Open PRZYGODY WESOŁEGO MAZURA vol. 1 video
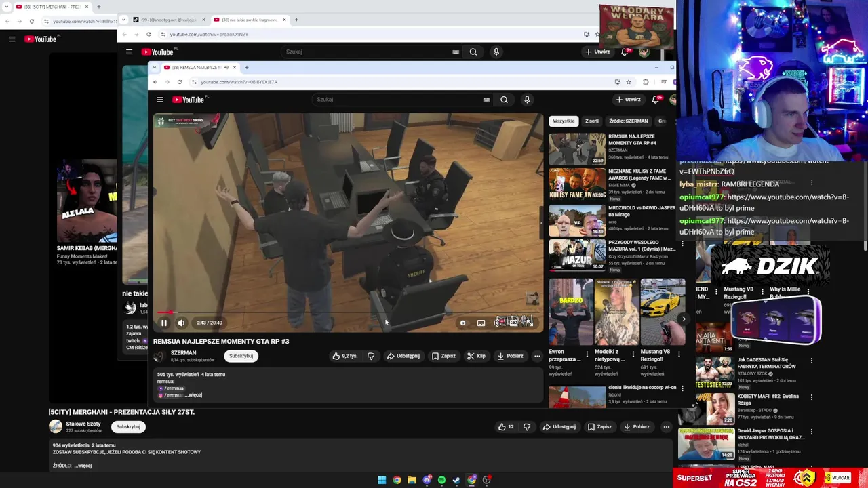Image resolution: width=868 pixels, height=488 pixels. [577, 255]
